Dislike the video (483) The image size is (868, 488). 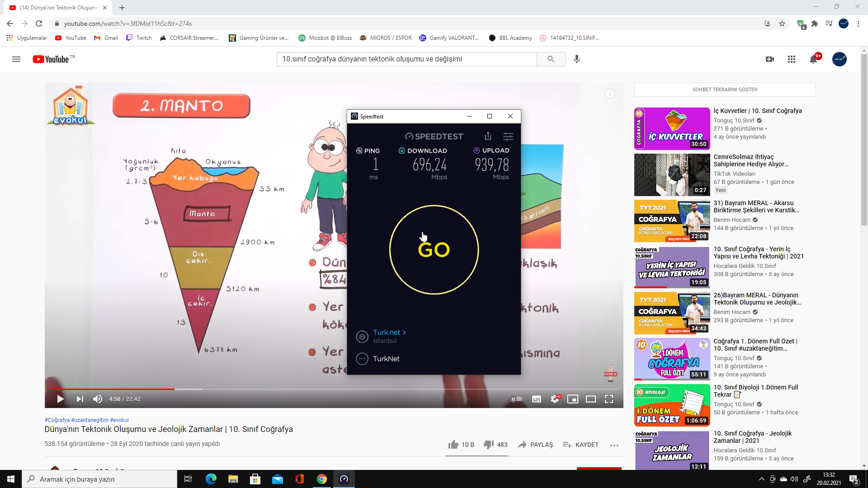pyautogui.click(x=495, y=445)
